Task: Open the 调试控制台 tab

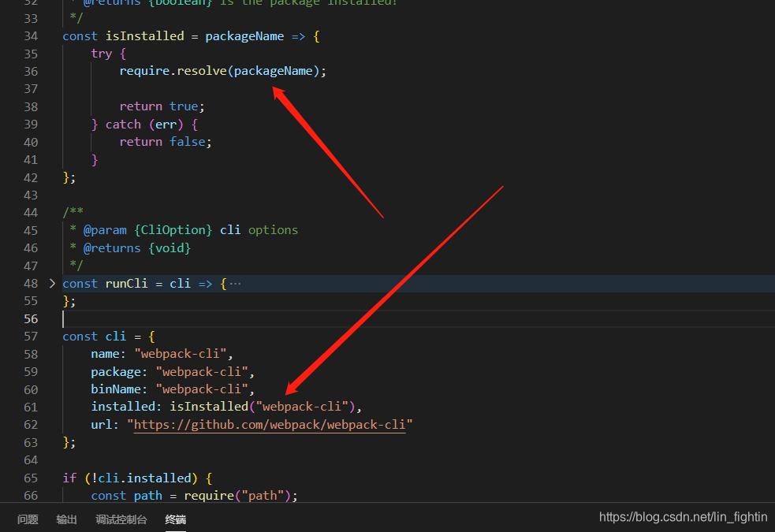Action: [121, 519]
